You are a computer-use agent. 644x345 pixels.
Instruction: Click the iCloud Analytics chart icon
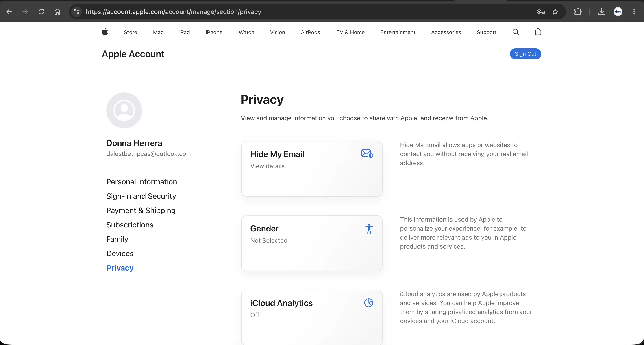tap(368, 303)
